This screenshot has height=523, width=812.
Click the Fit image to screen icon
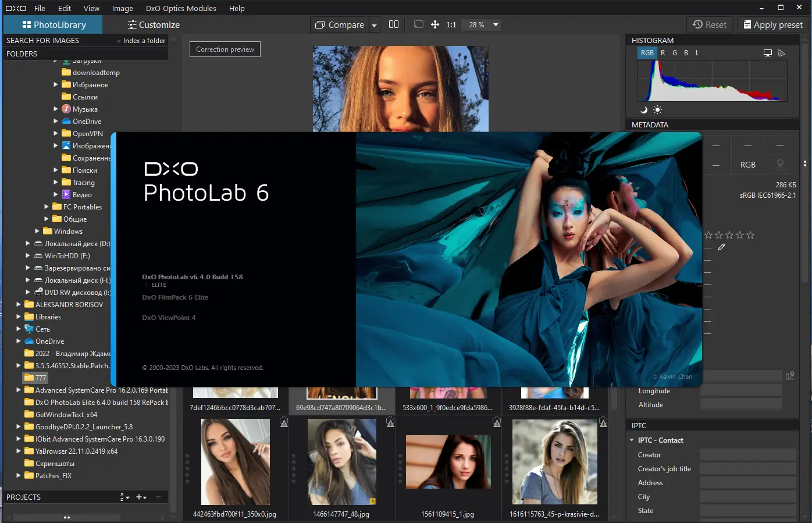point(418,24)
